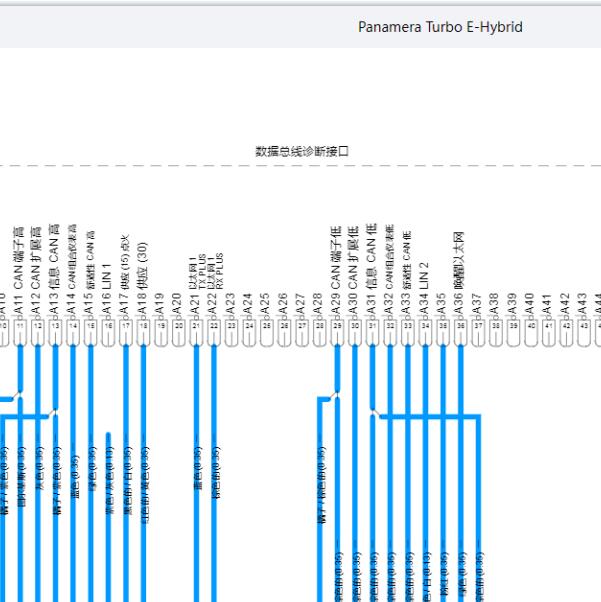The image size is (601, 602).
Task: Click the Panamera Turbo E-Hybrid title
Action: (440, 27)
